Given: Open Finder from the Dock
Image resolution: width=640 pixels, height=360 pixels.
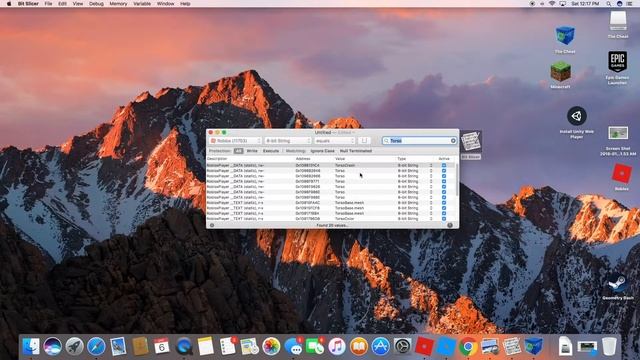Looking at the screenshot, I should 31,346.
